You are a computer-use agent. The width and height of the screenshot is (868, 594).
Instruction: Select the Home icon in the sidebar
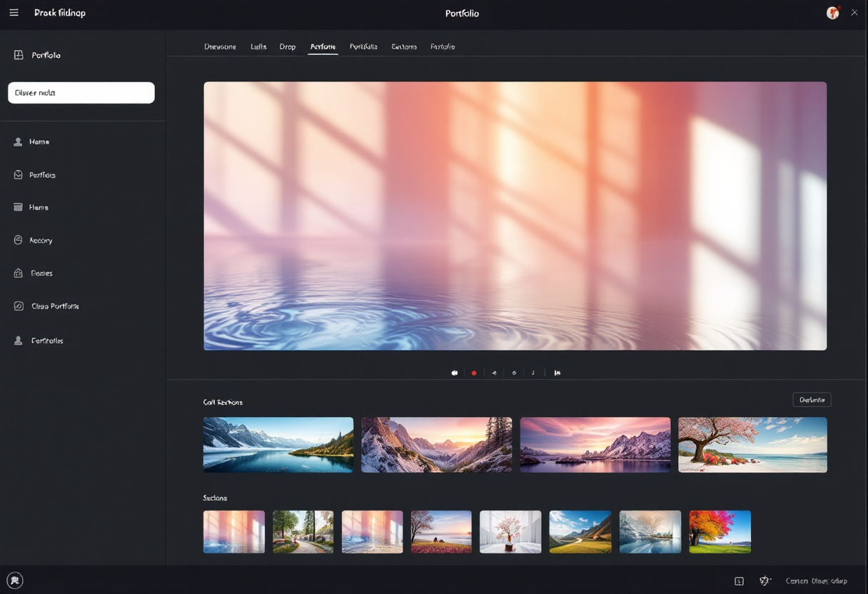[18, 141]
